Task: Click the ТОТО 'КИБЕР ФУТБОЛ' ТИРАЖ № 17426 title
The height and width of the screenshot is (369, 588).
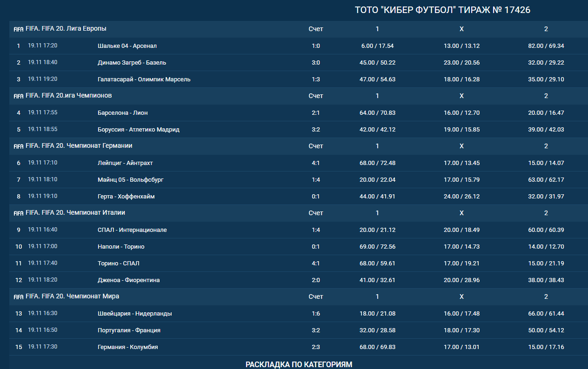Action: 442,10
